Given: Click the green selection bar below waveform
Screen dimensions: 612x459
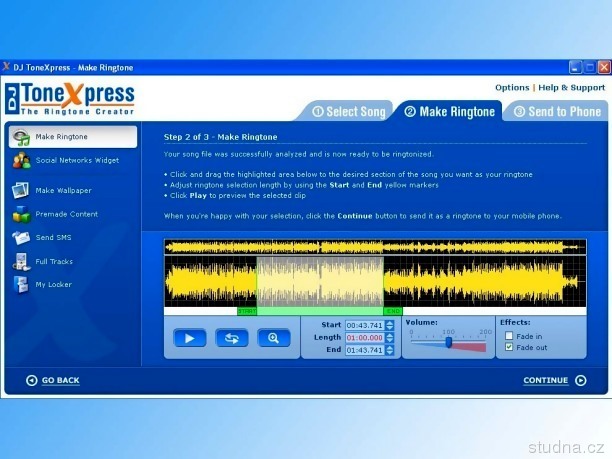Looking at the screenshot, I should click(320, 311).
